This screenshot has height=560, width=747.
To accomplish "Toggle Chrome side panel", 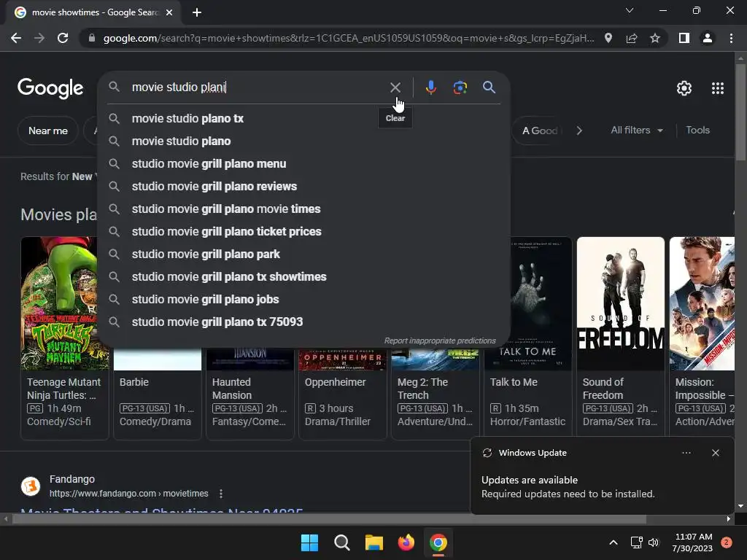I will pyautogui.click(x=684, y=38).
